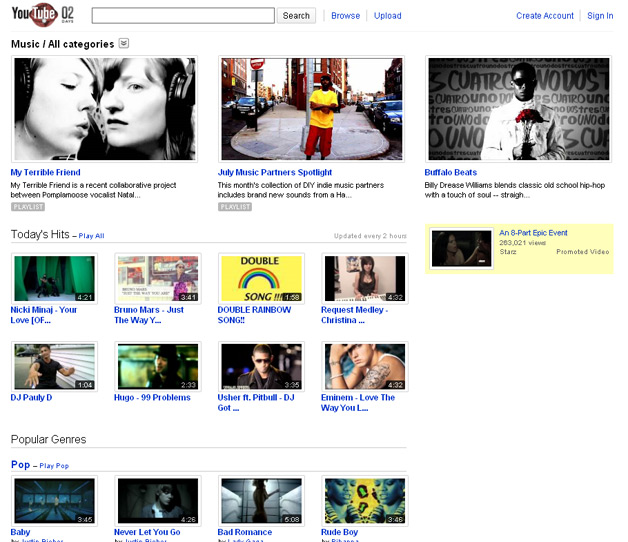This screenshot has height=542, width=628.
Task: Click the Request Medley - Christina title
Action: pos(354,315)
